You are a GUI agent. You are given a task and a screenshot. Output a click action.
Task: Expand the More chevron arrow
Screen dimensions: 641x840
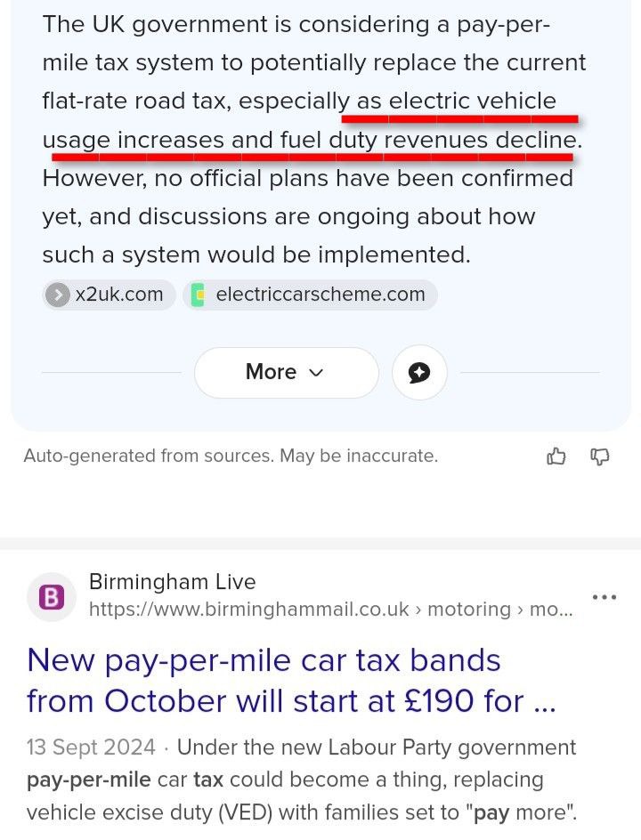pyautogui.click(x=316, y=373)
